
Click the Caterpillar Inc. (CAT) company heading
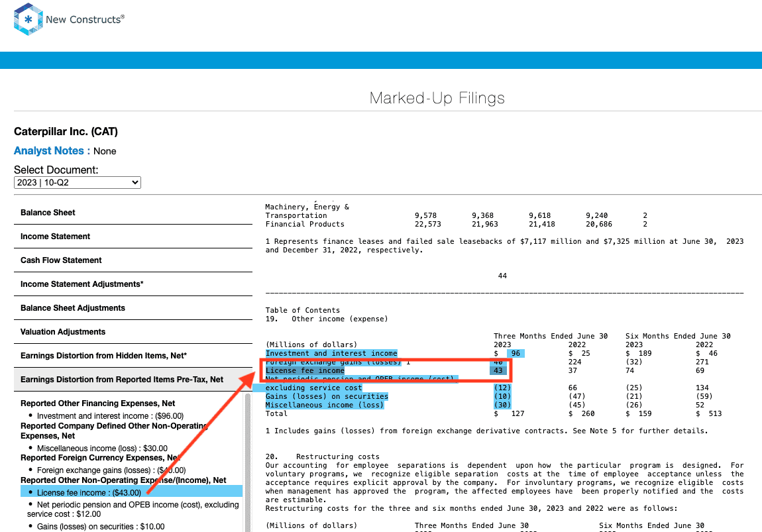[66, 132]
